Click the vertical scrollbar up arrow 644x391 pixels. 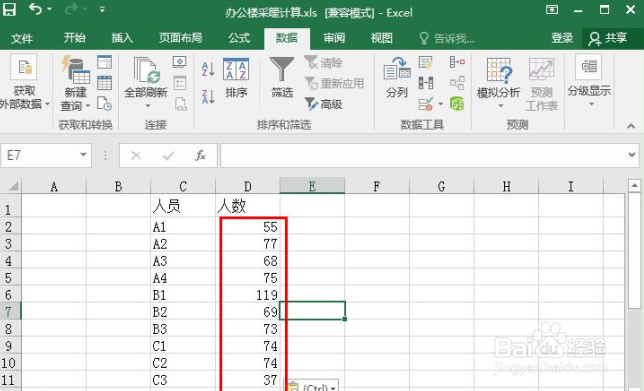(x=634, y=185)
